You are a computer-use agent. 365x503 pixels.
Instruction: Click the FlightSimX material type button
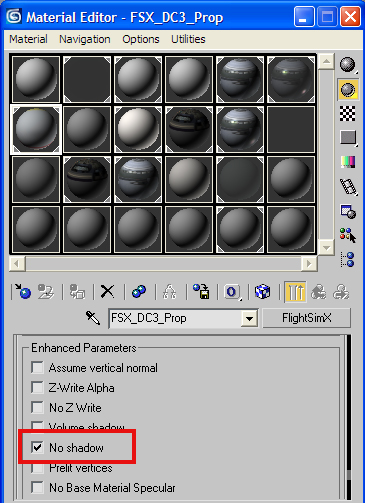pos(307,318)
